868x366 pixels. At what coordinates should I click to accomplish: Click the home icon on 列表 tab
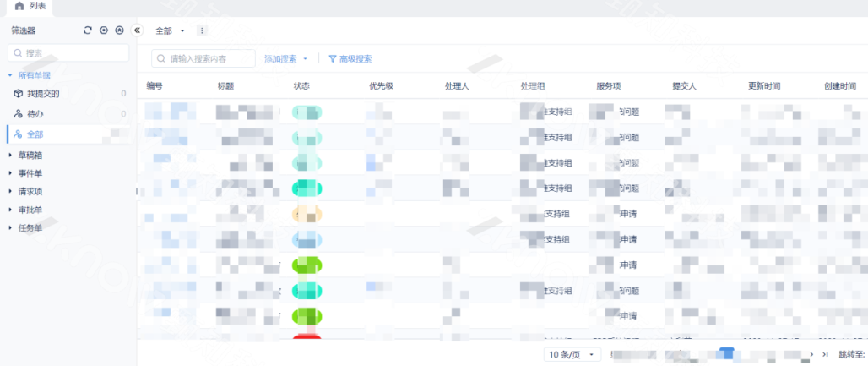click(19, 6)
